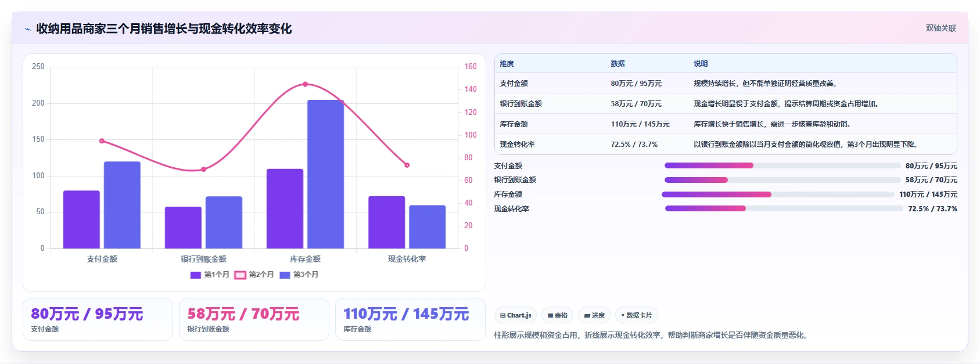Click the purple 第1个月 bar above 现金转化率
The height and width of the screenshot is (364, 980).
coord(386,222)
